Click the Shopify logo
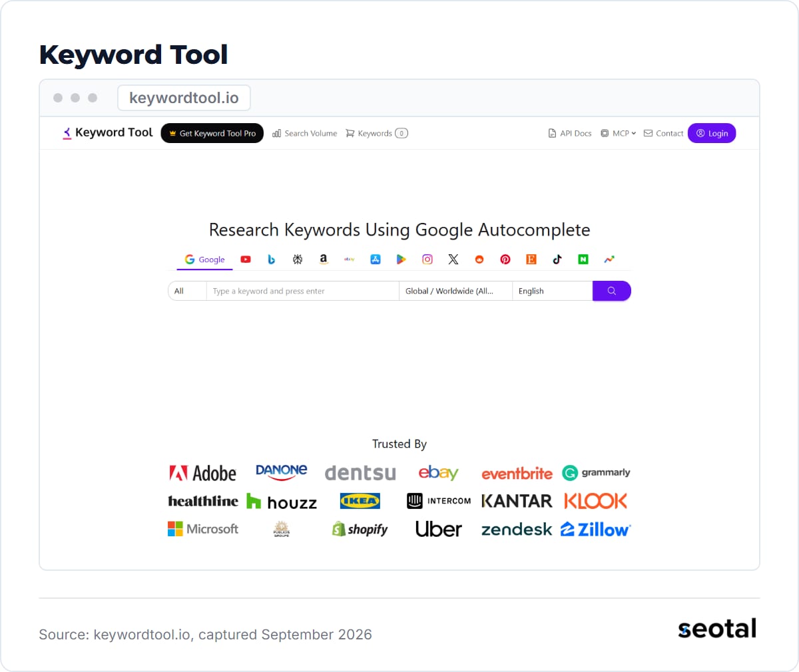This screenshot has width=799, height=672. click(x=360, y=529)
